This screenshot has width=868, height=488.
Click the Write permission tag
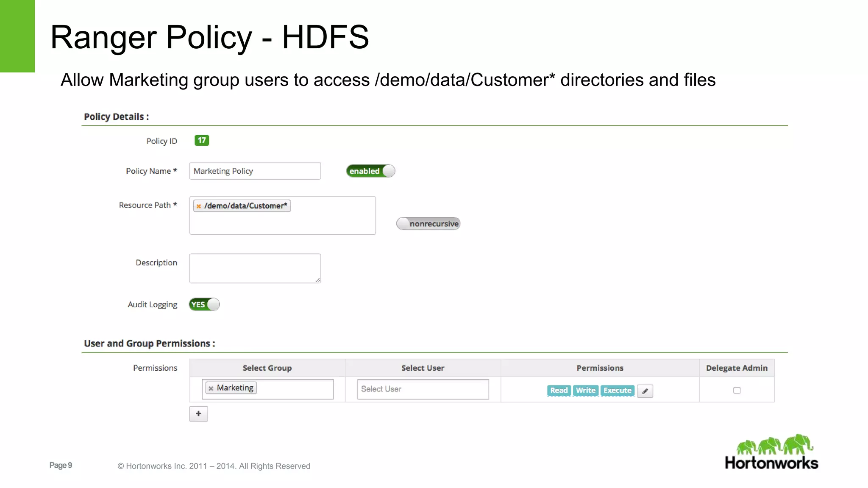point(585,391)
